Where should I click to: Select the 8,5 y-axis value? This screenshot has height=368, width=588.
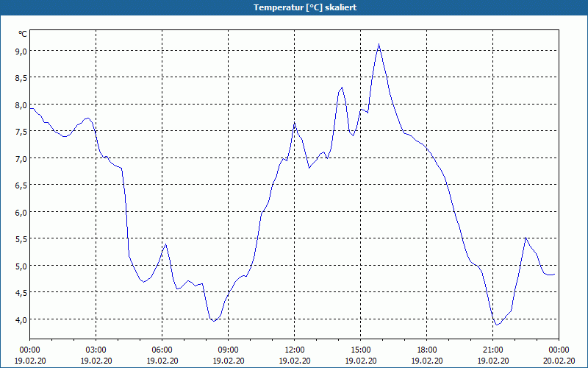pos(22,78)
